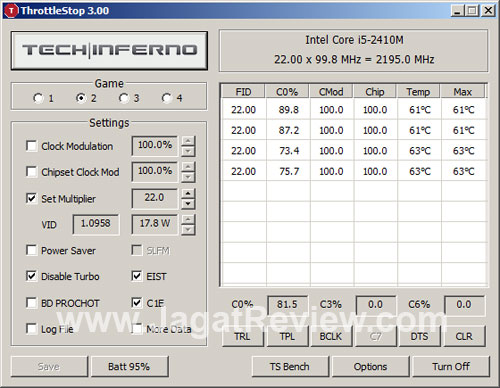Click the TPL button

pyautogui.click(x=287, y=337)
